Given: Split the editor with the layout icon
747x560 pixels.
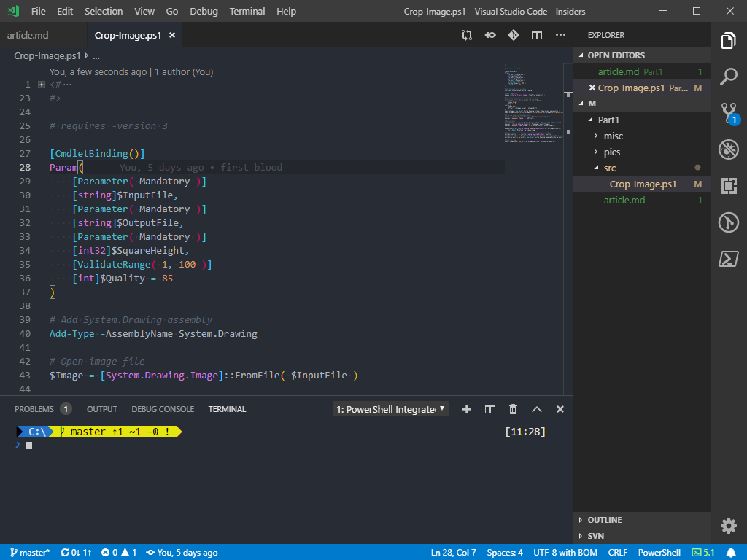Looking at the screenshot, I should click(537, 35).
